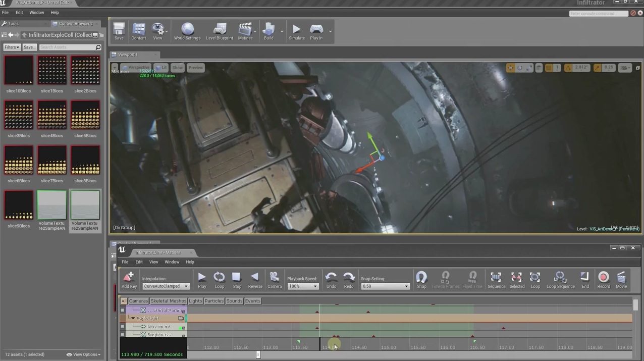Stop Matinee playback
Image resolution: width=644 pixels, height=361 pixels.
click(237, 280)
